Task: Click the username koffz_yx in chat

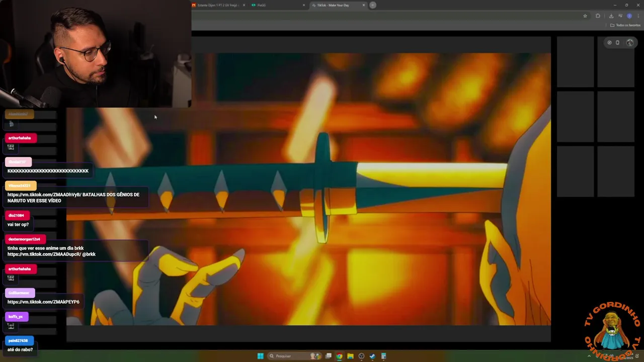Action: click(16, 317)
